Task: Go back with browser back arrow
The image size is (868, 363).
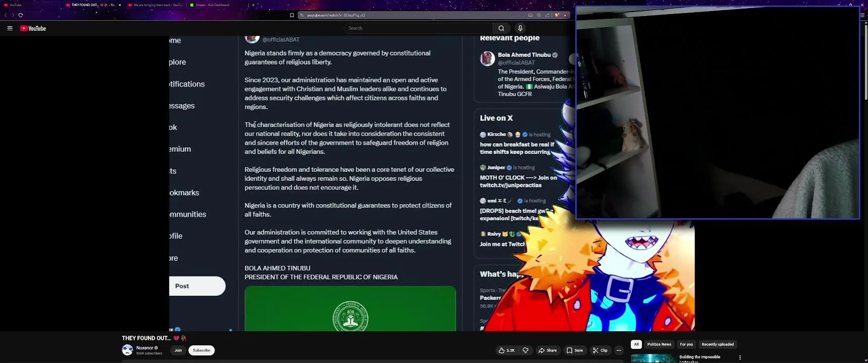Action: click(6, 15)
